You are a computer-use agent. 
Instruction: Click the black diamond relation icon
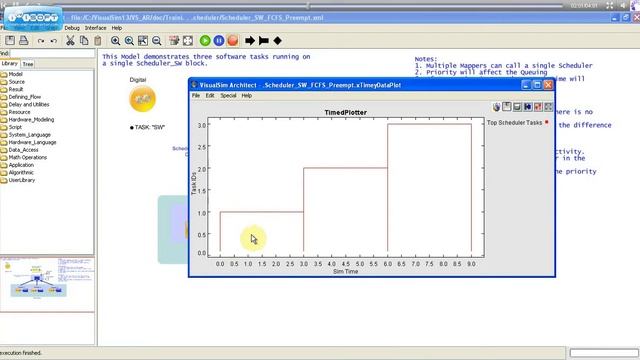tap(278, 40)
